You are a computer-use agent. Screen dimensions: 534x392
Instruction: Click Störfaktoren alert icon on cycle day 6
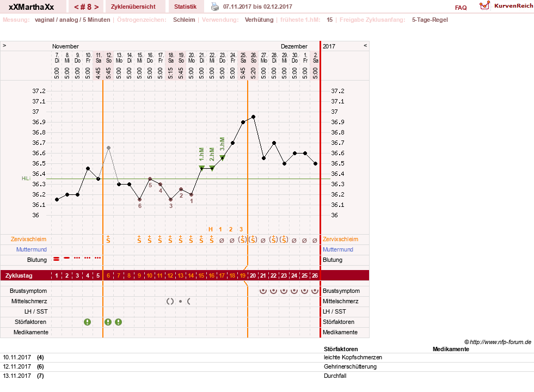coord(108,322)
